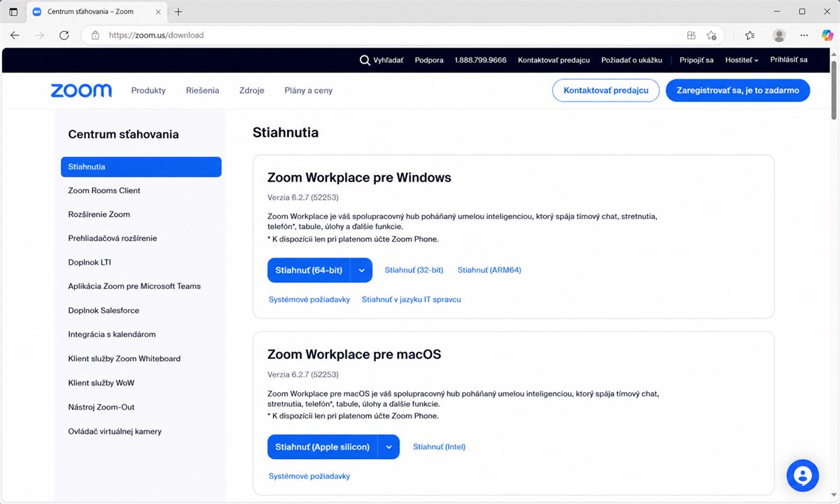Open a new browser tab
Image resolution: width=840 pixels, height=504 pixels.
pos(178,12)
